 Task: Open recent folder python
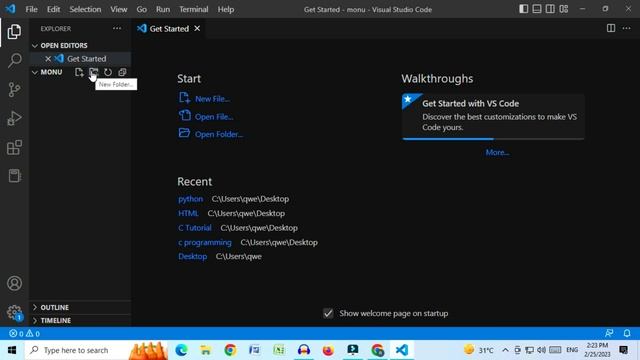[190, 199]
